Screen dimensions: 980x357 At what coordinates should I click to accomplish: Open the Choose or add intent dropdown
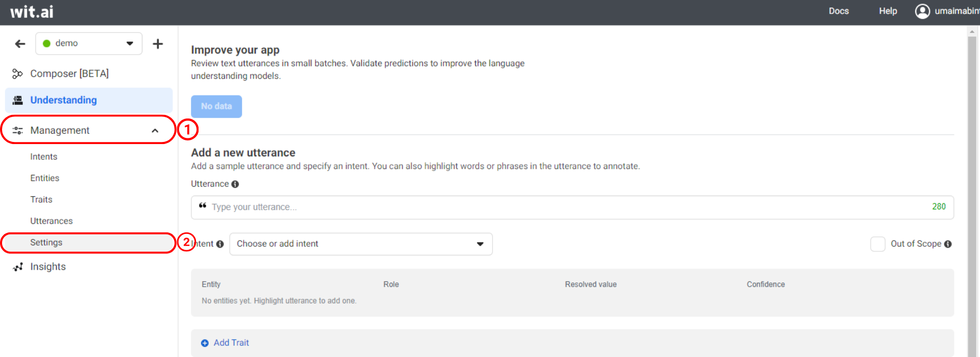coord(360,244)
